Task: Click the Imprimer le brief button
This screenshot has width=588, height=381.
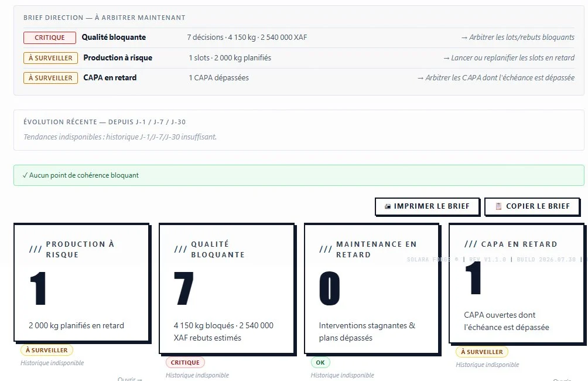Action: point(427,206)
